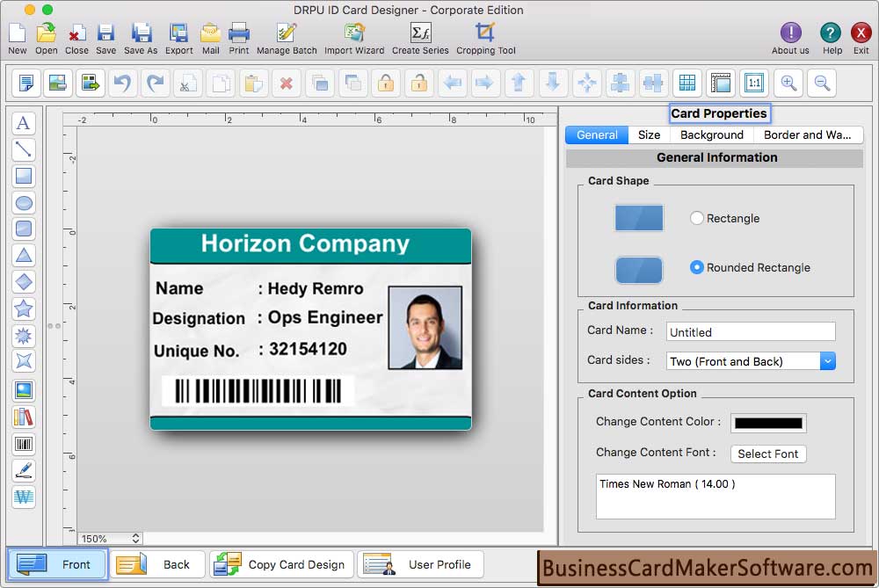Screen dimensions: 879x588
Task: Select the Text tool (A)
Action: (24, 123)
